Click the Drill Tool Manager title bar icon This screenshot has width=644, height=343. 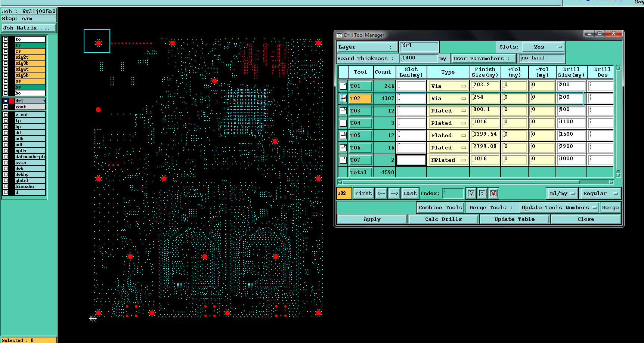pos(339,35)
